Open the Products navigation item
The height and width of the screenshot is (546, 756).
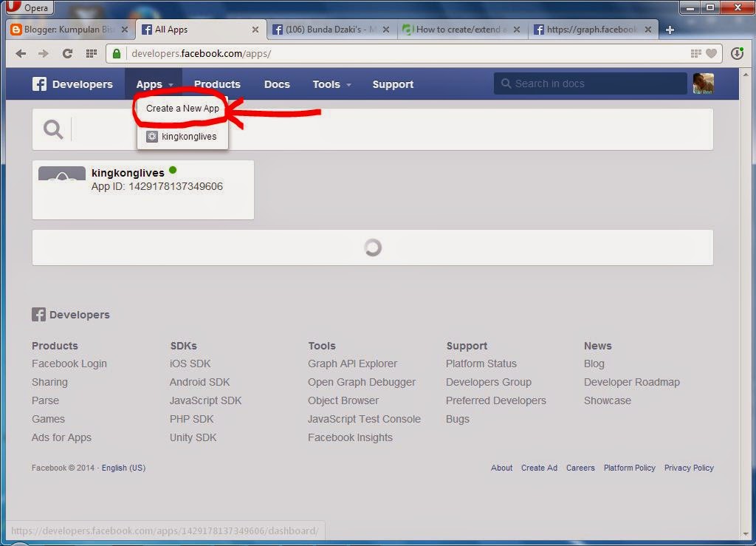point(217,84)
